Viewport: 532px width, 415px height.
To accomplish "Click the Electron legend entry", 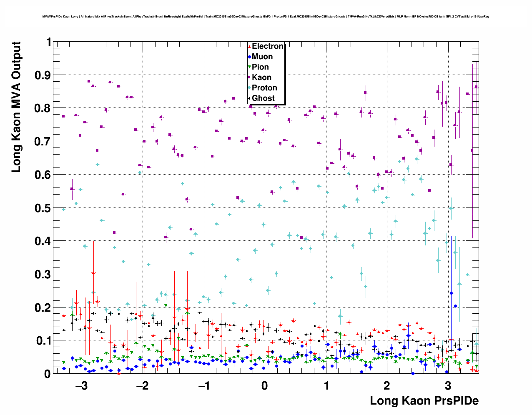I will [x=266, y=46].
